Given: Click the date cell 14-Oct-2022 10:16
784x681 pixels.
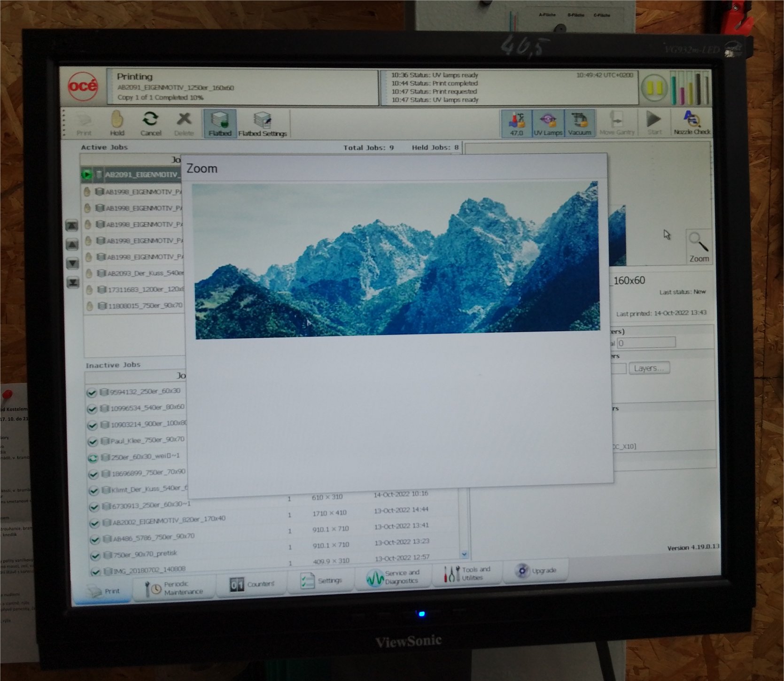Looking at the screenshot, I should pos(401,494).
